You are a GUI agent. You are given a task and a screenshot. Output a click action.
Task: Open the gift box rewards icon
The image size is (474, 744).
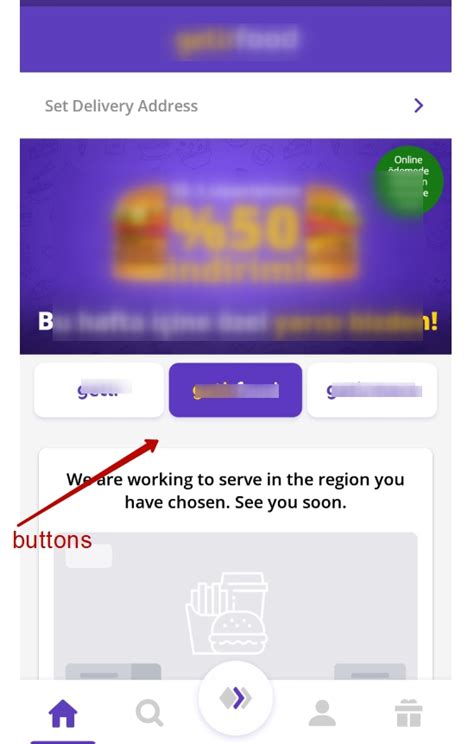pos(409,713)
